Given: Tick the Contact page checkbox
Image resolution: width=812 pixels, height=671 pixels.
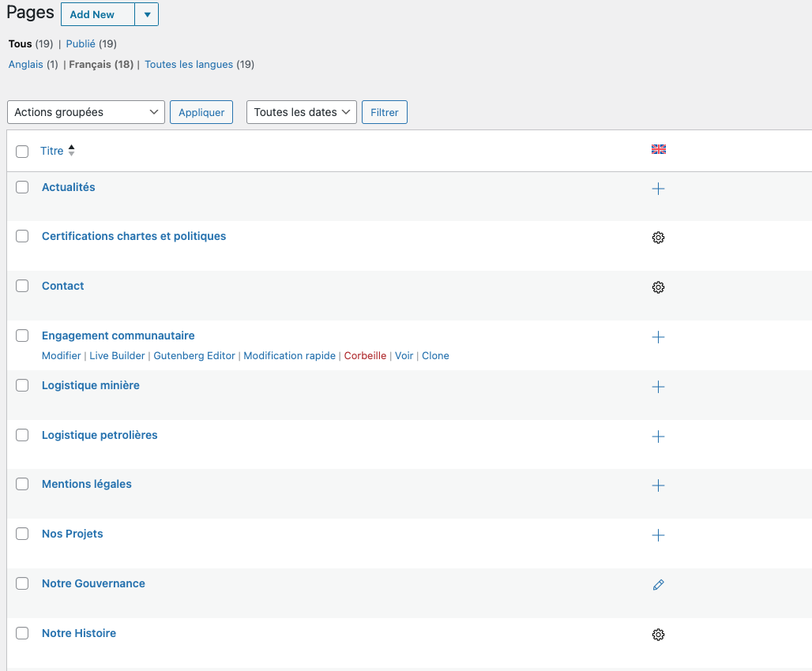Looking at the screenshot, I should (x=22, y=286).
